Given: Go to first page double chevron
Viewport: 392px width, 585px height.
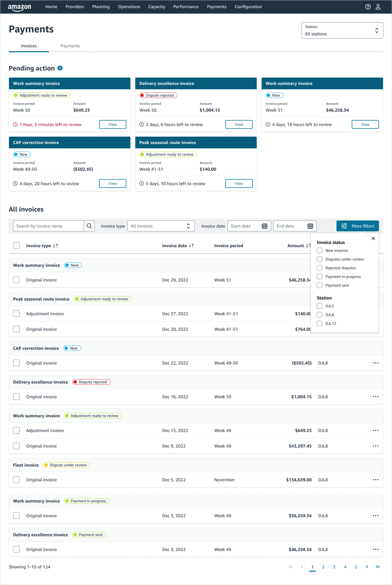Looking at the screenshot, I should click(291, 567).
